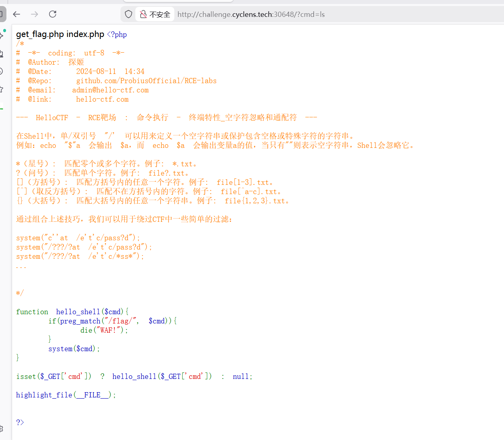
Task: Click the system("c''at /e't'c/pass?d") example
Action: coord(78,238)
